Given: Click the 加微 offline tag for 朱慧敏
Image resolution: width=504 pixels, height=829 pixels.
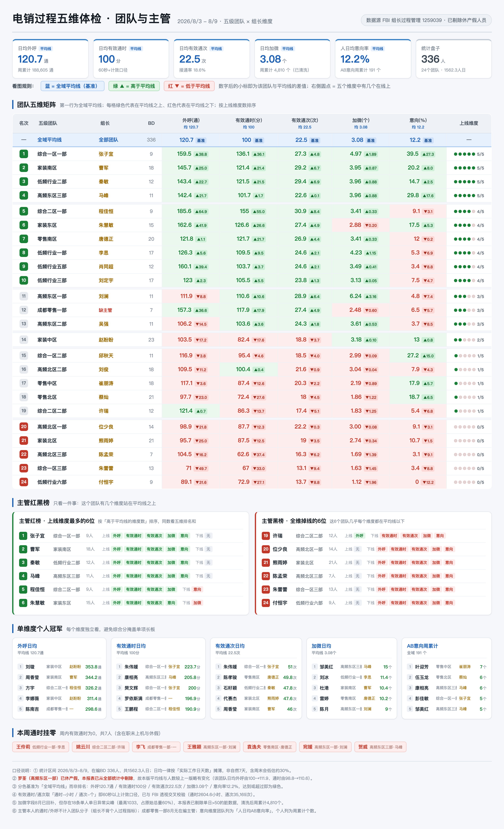Looking at the screenshot, I should [x=198, y=603].
